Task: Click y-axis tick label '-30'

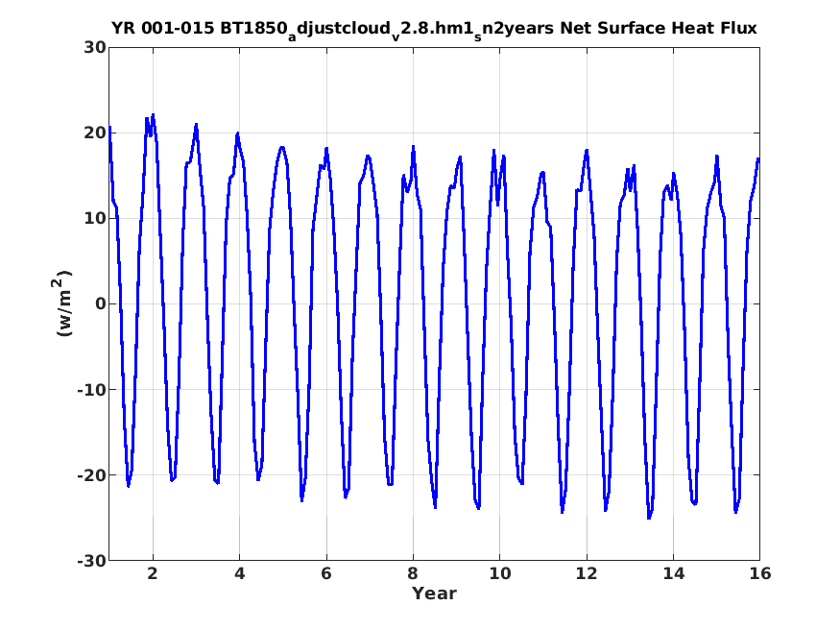Action: coord(91,561)
